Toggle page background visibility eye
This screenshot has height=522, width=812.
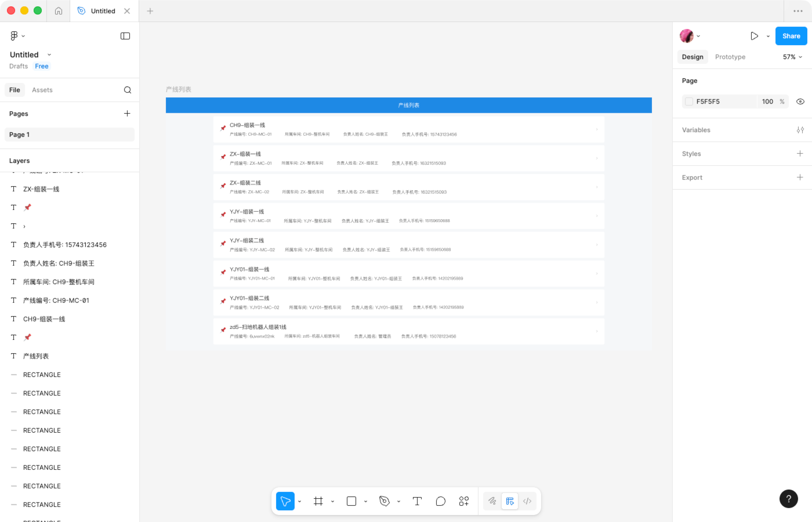click(x=800, y=102)
